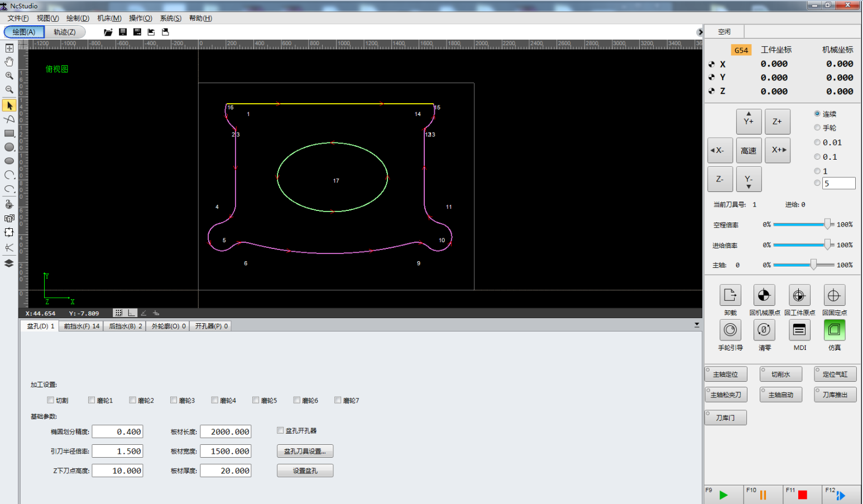
Task: Select the pan hand tool
Action: click(x=9, y=61)
